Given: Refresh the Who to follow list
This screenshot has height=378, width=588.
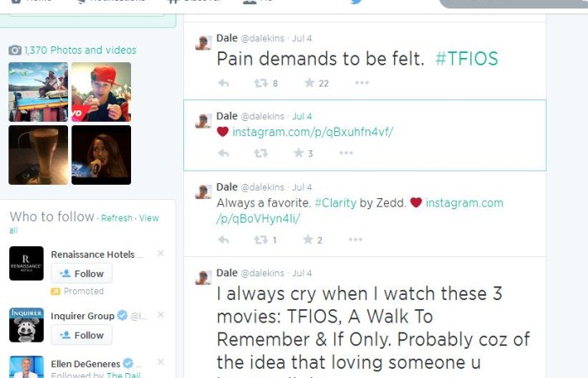Looking at the screenshot, I should pos(117,218).
